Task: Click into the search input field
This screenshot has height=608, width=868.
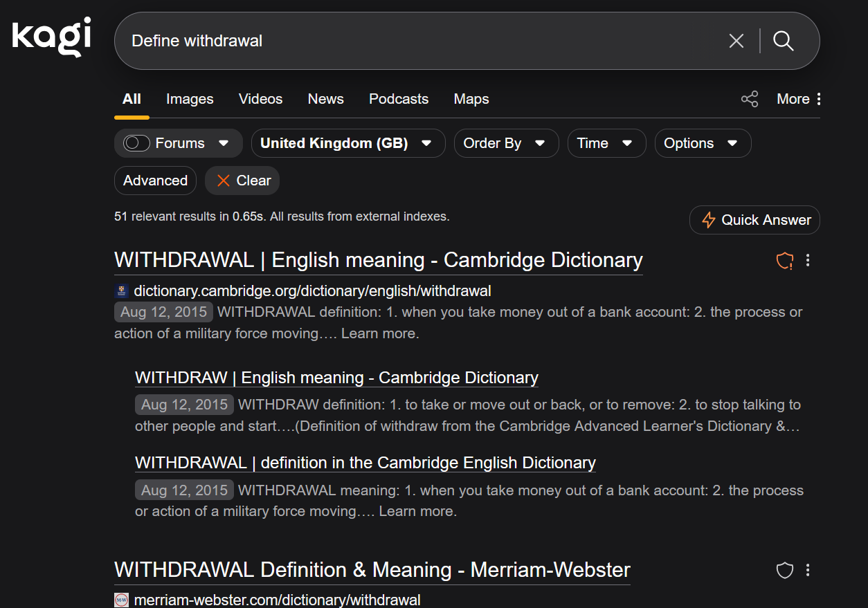Action: [x=415, y=41]
